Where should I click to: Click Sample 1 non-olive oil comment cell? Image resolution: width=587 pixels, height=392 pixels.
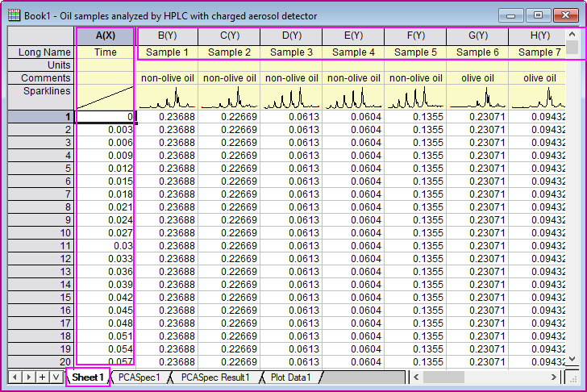(x=167, y=78)
